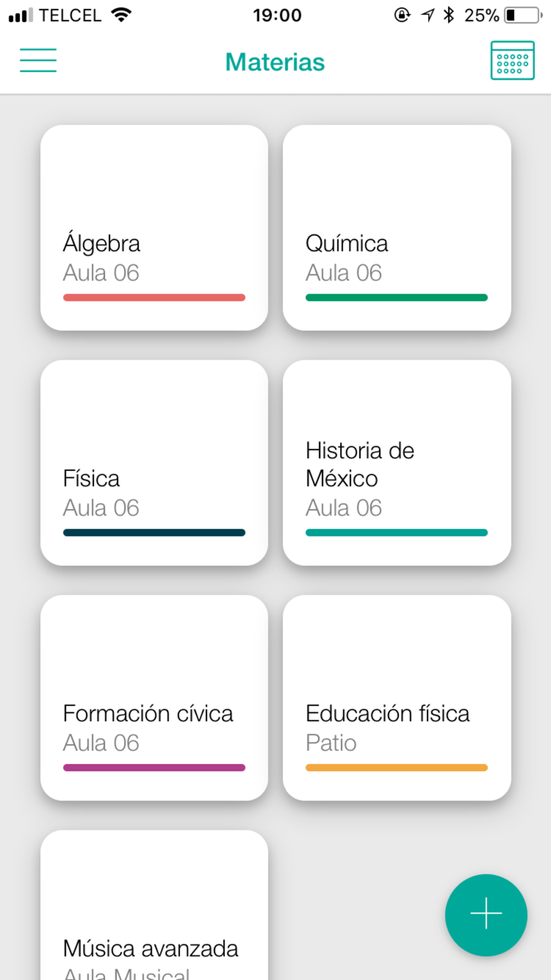Open the Álgebra subject card
Viewport: 551px width, 980px height.
[x=154, y=228]
